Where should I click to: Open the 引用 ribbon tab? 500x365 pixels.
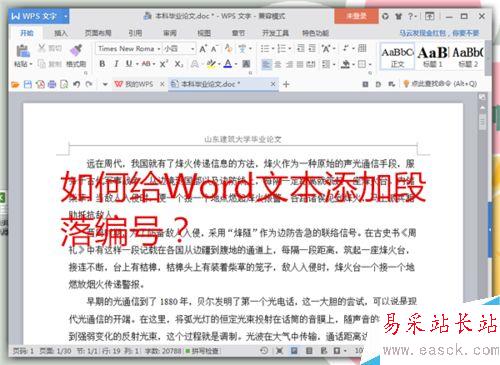[135, 33]
